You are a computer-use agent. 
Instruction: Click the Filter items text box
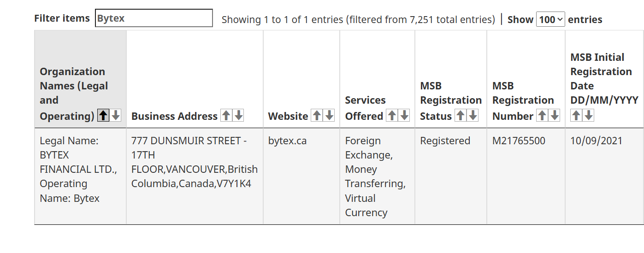154,18
